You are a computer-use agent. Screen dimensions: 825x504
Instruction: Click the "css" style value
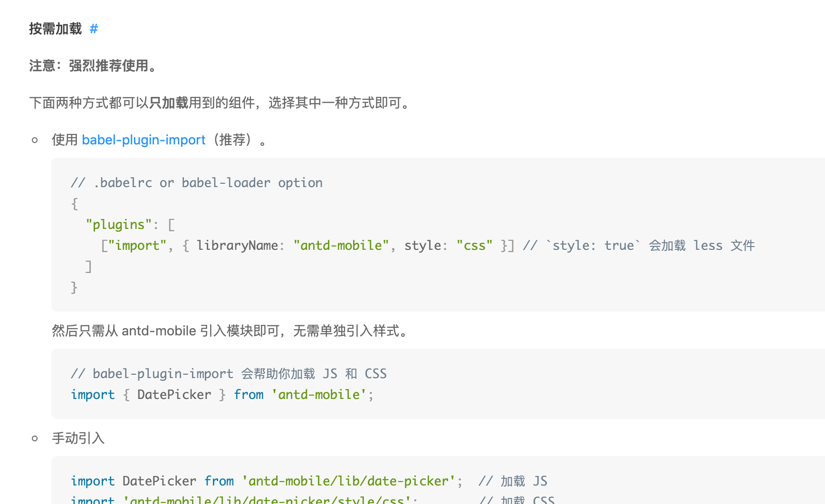point(474,246)
